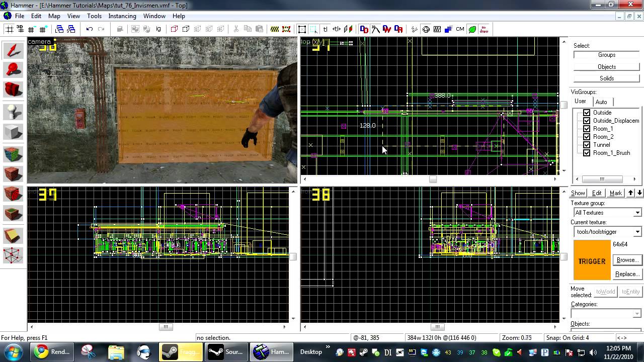The height and width of the screenshot is (362, 644).
Task: Click the ignore groups 'ig' button
Action: tap(158, 29)
